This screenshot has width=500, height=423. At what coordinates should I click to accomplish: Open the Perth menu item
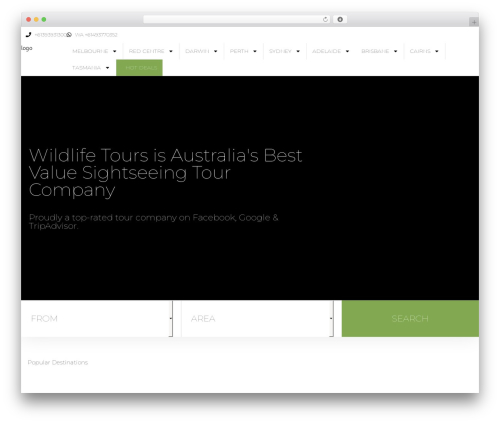point(239,51)
